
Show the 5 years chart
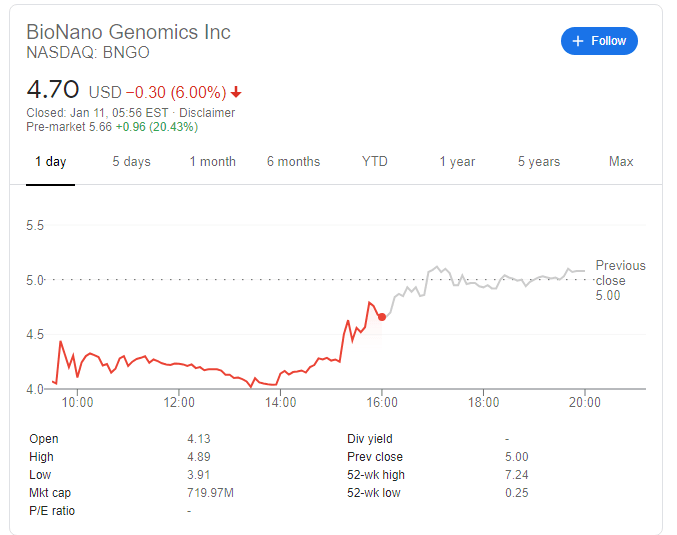click(x=539, y=162)
